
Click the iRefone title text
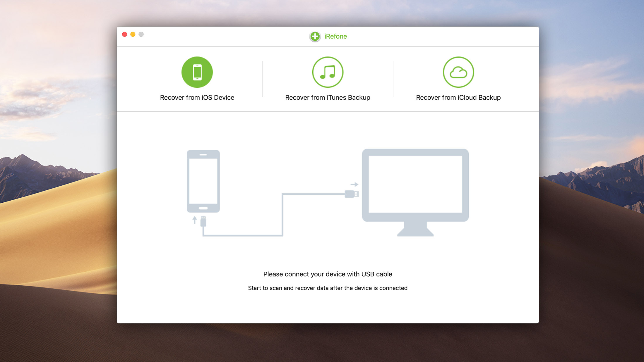pos(335,36)
